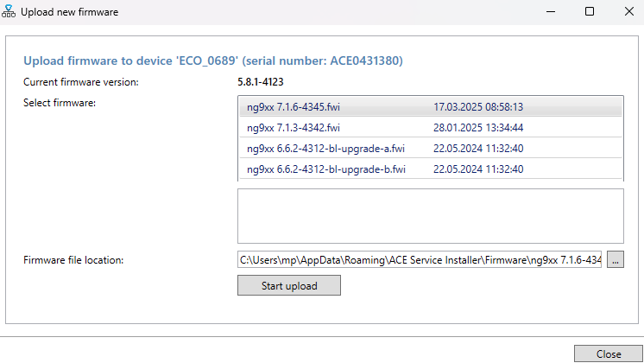
Task: Open file browser with the "..." button
Action: (615, 259)
